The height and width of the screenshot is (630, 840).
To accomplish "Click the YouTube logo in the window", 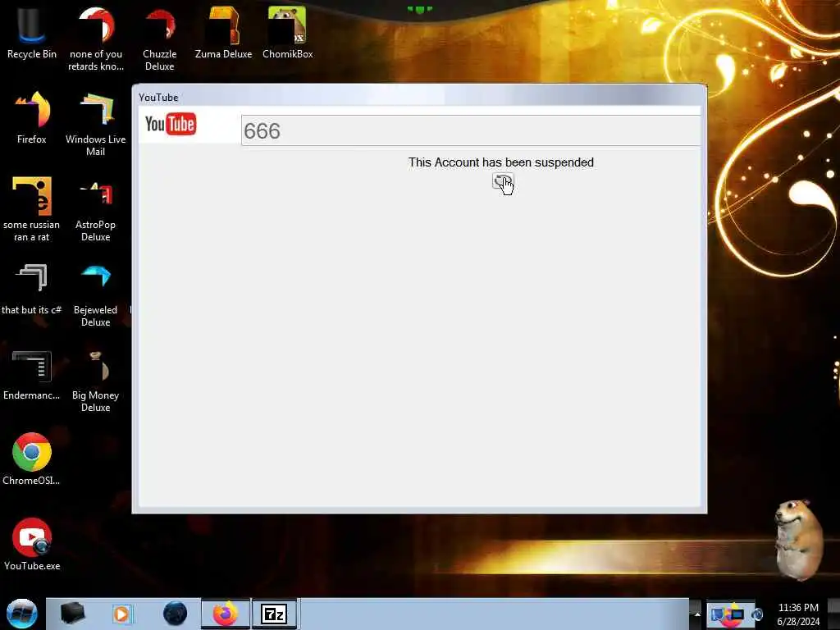I will pos(171,125).
